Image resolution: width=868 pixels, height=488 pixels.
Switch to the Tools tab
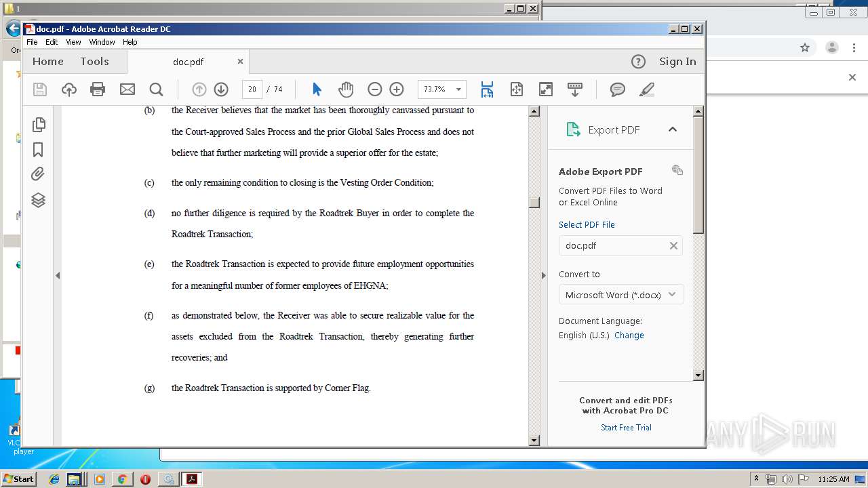pyautogui.click(x=94, y=62)
